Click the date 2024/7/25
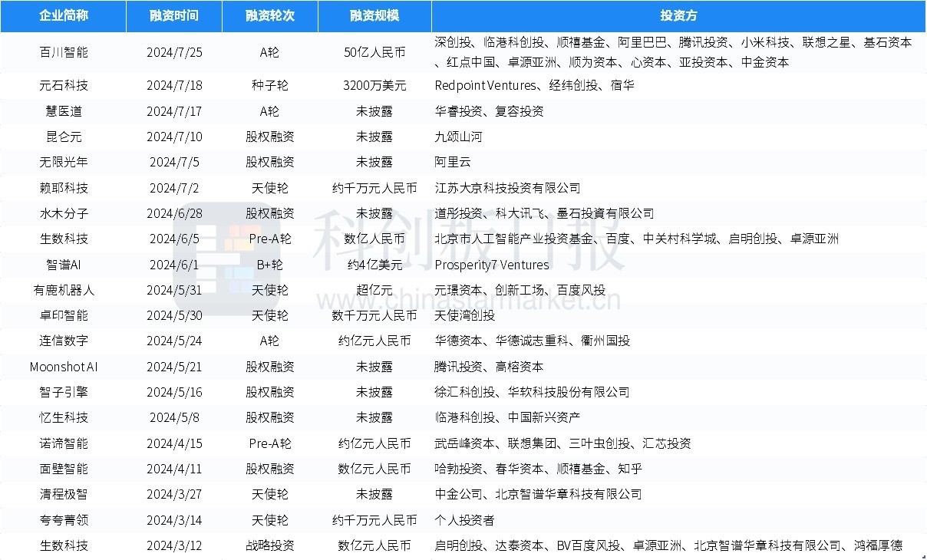This screenshot has height=560, width=927. (174, 52)
